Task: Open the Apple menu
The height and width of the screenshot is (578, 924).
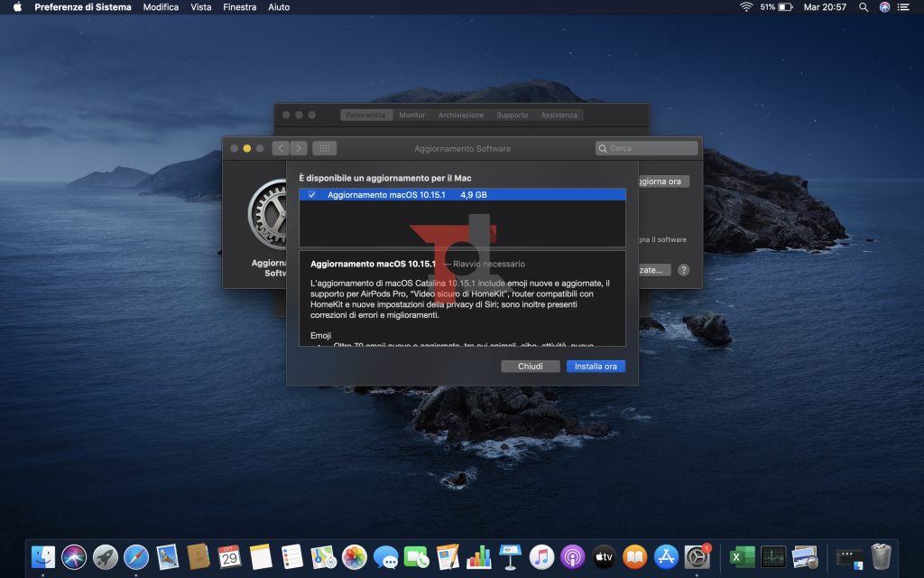Action: (x=17, y=7)
